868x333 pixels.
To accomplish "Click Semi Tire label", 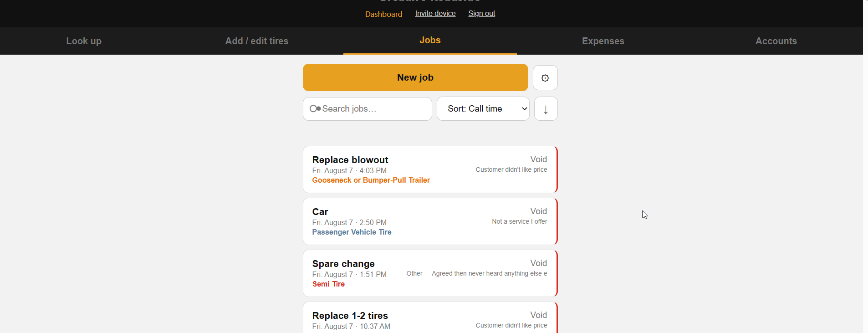I will tap(328, 284).
